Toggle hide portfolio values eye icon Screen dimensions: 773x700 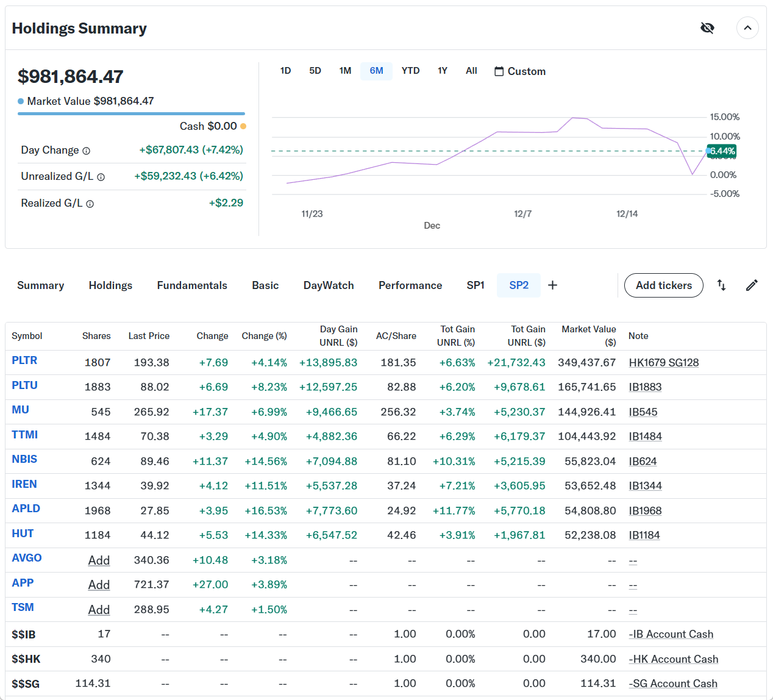coord(707,28)
